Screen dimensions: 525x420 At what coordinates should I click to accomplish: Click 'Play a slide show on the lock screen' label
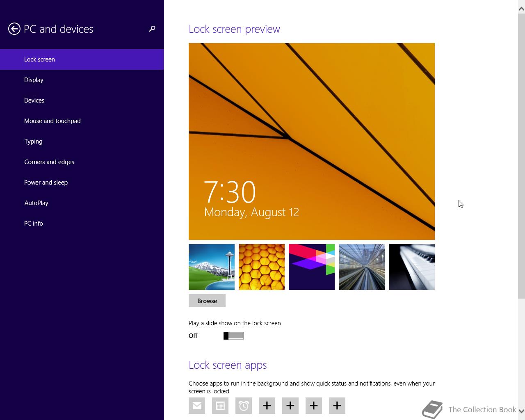(x=235, y=323)
